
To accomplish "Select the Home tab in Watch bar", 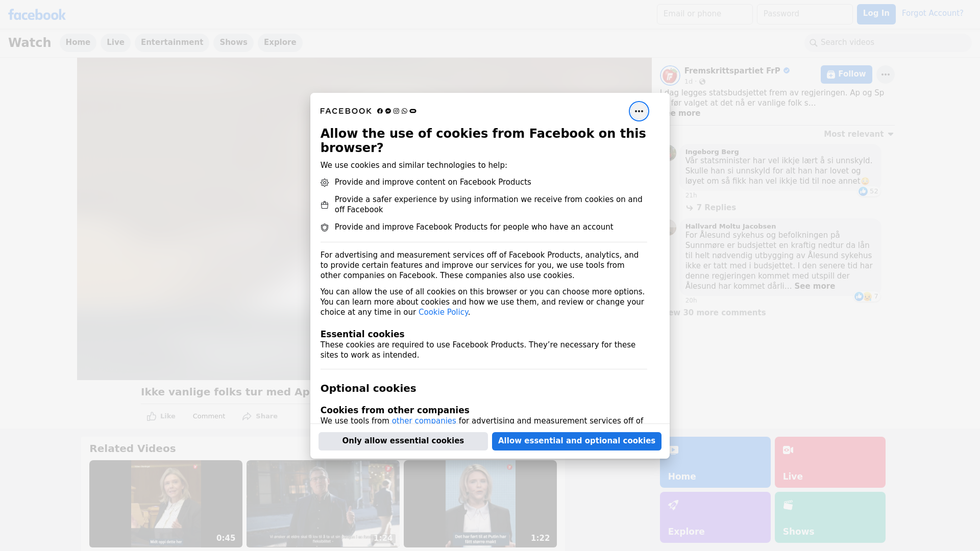I will point(78,42).
